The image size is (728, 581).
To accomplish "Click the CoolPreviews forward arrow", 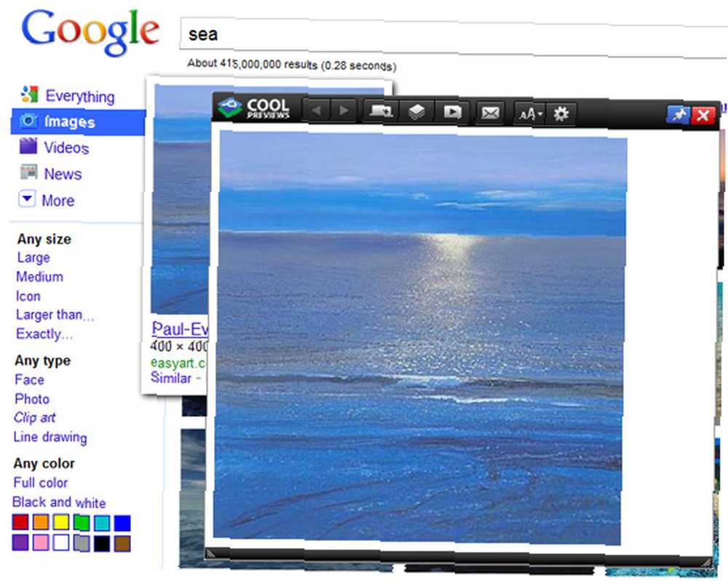I will coord(344,111).
